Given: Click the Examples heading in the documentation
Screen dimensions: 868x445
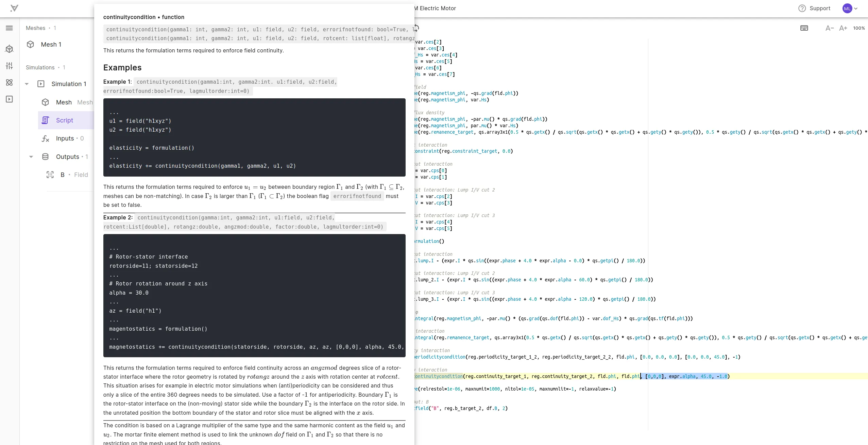Looking at the screenshot, I should [x=122, y=67].
